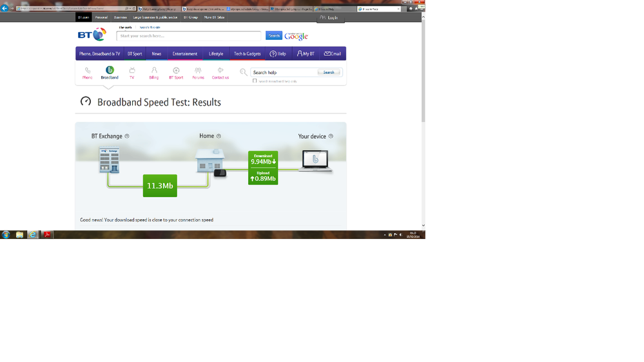The image size is (644, 362).
Task: Click the Home house illustration
Action: [x=210, y=160]
